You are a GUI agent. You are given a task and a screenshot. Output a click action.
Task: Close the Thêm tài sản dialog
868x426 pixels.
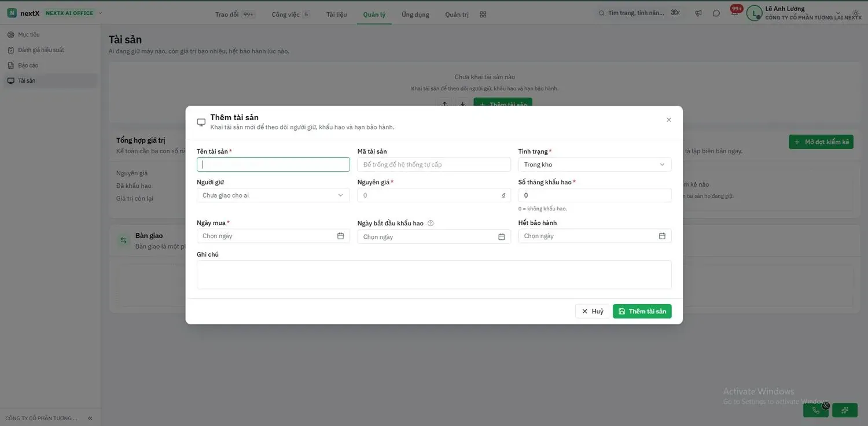[x=669, y=120]
